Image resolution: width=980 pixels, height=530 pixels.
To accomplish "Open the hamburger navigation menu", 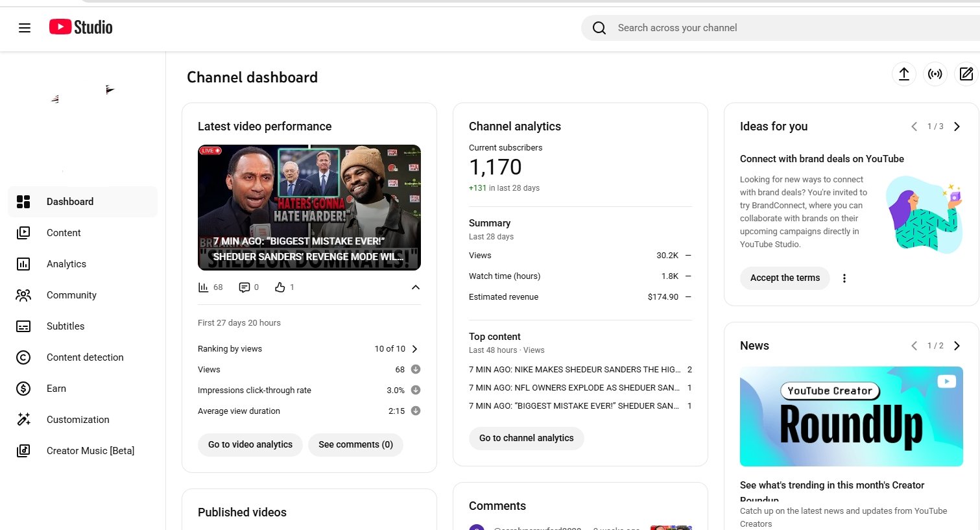I will [x=25, y=28].
